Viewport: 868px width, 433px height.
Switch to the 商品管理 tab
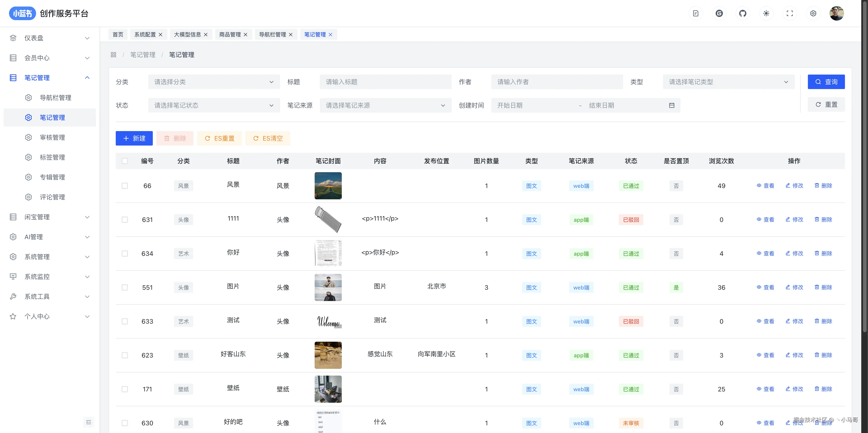point(230,34)
